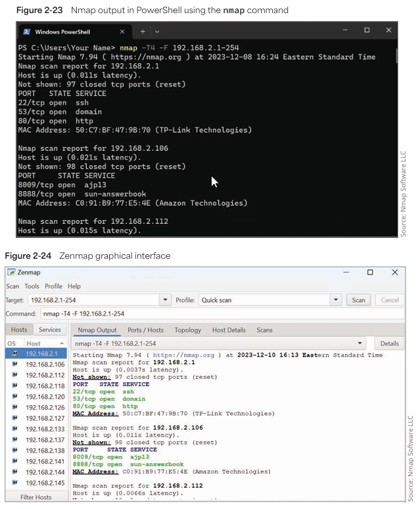Click the Filter Hosts button

[x=35, y=497]
